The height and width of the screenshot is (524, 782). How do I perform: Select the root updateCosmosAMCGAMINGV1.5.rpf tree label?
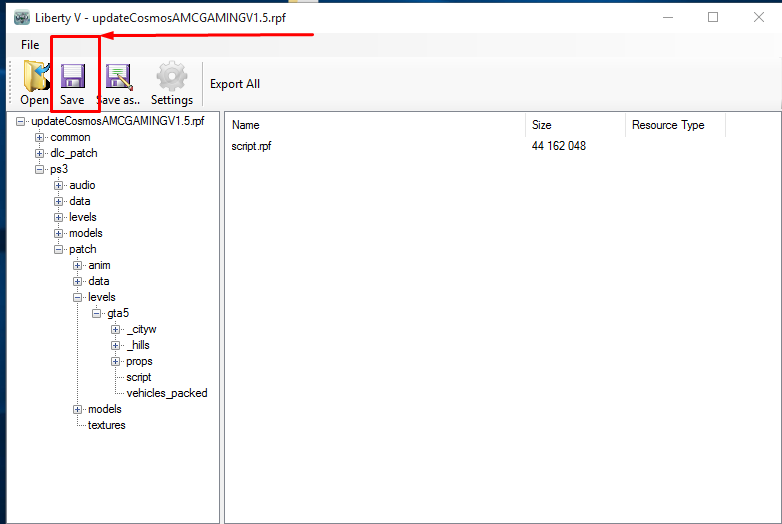pyautogui.click(x=118, y=121)
